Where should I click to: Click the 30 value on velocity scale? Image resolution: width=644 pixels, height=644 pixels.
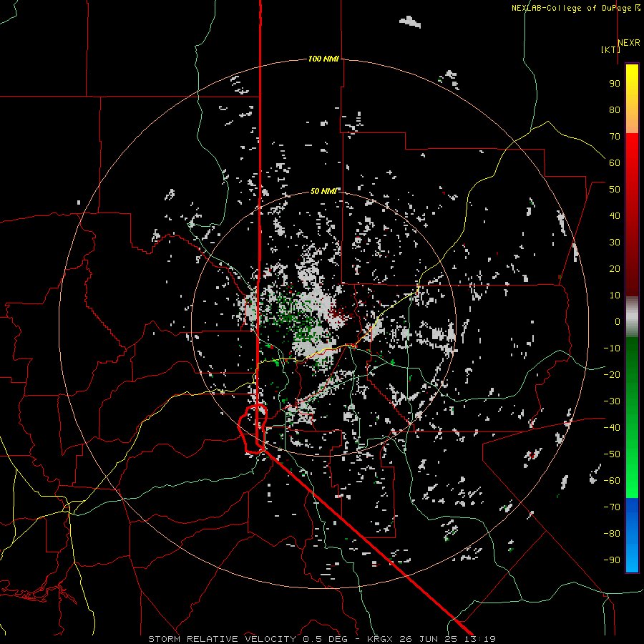615,243
